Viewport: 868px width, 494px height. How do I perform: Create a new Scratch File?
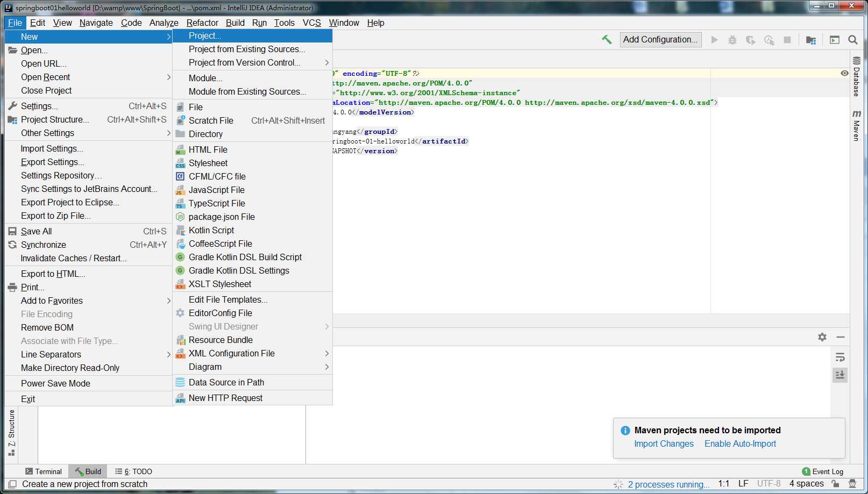[x=252, y=120]
